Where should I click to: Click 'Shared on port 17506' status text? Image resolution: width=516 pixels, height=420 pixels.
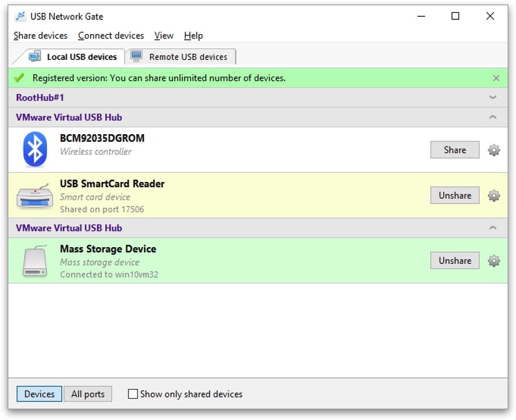point(102,209)
